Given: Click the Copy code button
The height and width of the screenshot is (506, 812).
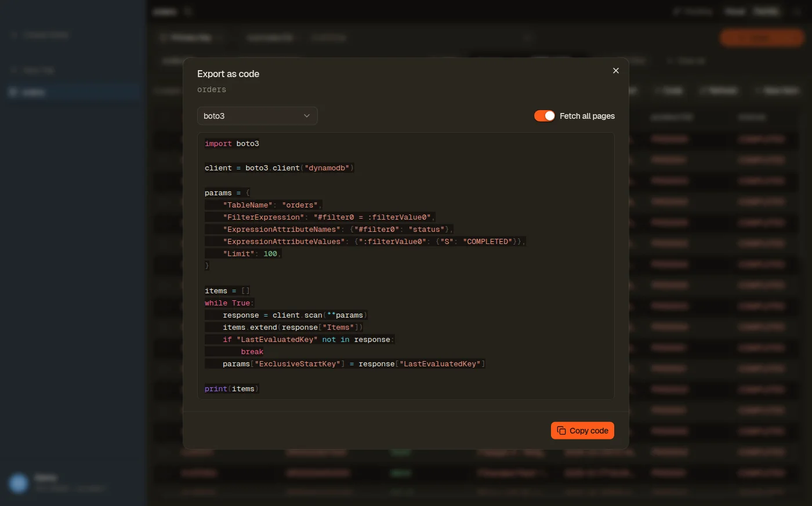Looking at the screenshot, I should [x=582, y=431].
